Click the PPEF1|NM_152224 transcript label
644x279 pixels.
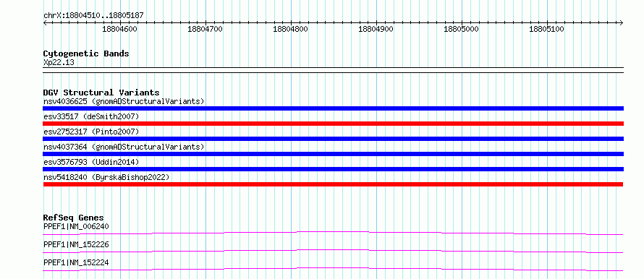pos(76,262)
